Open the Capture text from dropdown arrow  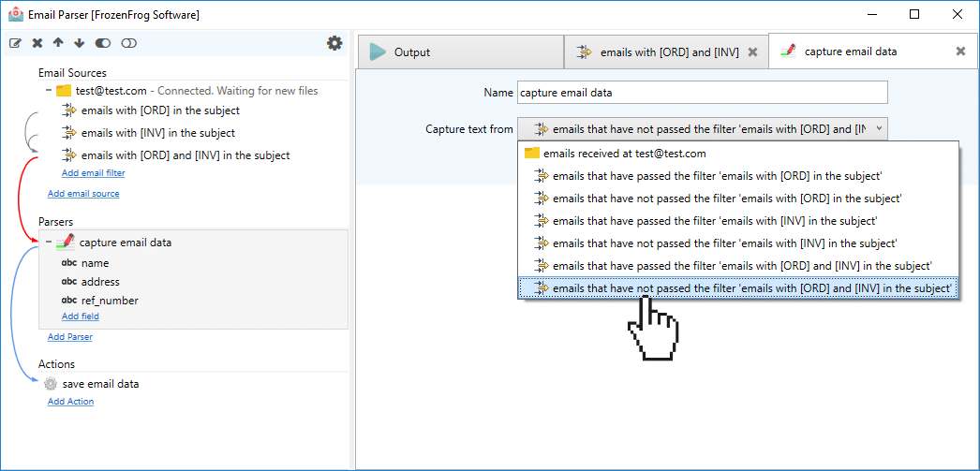[878, 128]
